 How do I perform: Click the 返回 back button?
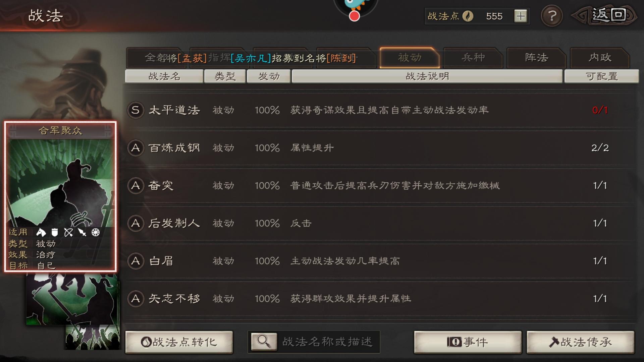[604, 15]
